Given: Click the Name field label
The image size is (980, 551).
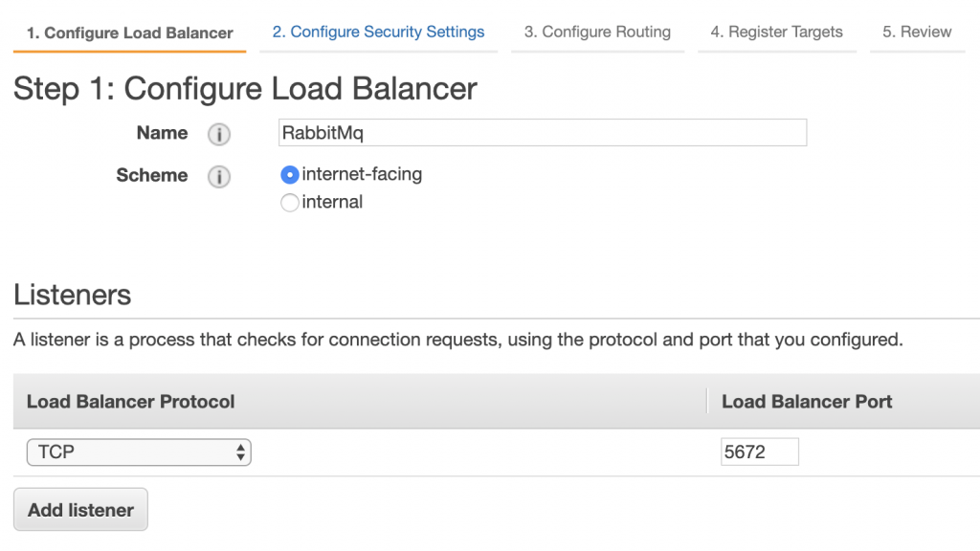Looking at the screenshot, I should (162, 133).
